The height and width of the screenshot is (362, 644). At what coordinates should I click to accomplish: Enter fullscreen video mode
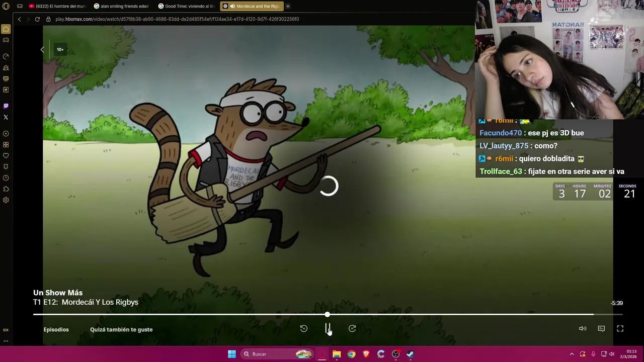click(620, 328)
